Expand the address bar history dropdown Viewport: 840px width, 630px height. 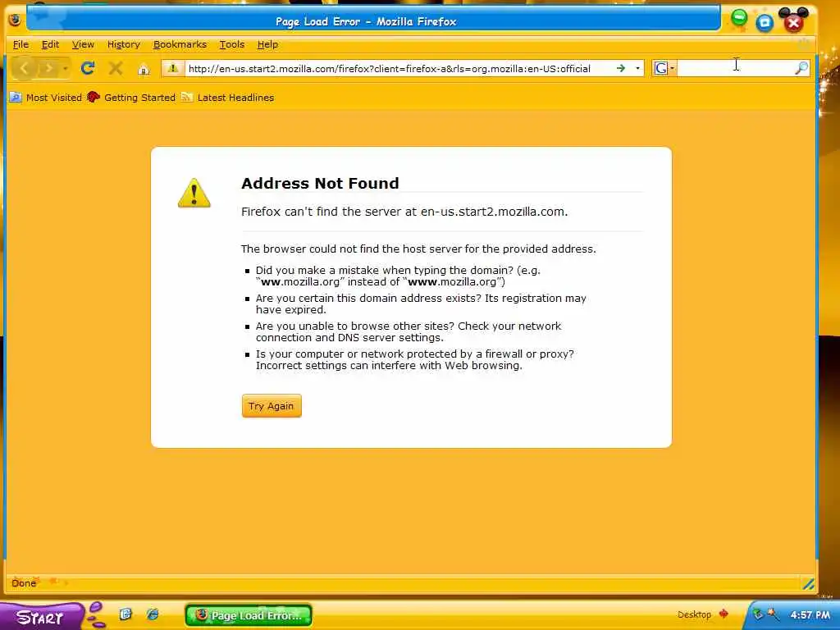(x=637, y=69)
